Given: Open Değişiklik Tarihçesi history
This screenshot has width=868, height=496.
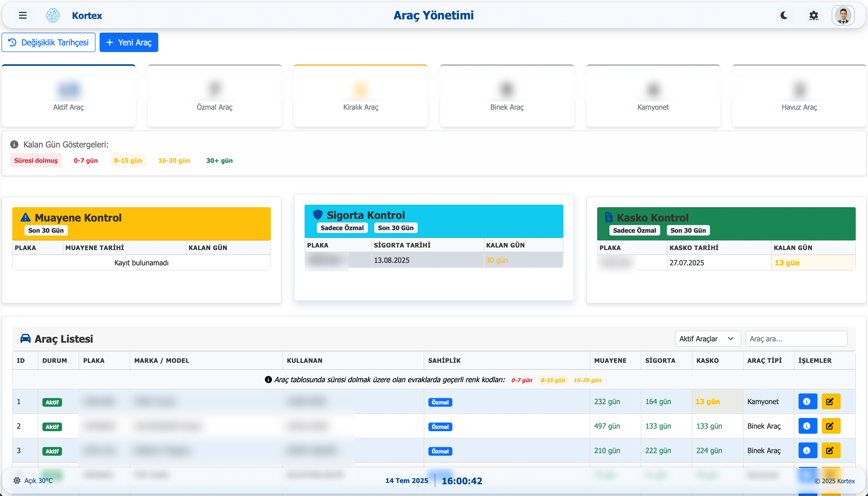Looking at the screenshot, I should [x=49, y=43].
